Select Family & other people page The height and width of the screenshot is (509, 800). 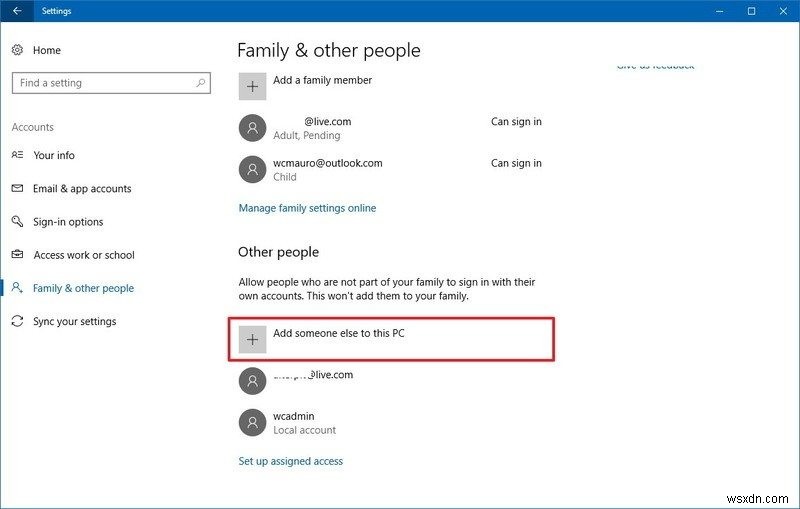click(83, 288)
